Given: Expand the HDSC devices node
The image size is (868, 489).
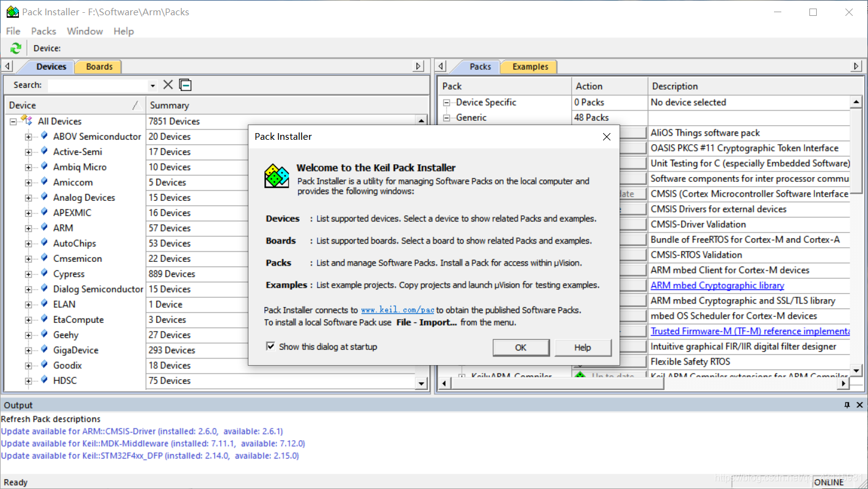Looking at the screenshot, I should [x=28, y=381].
